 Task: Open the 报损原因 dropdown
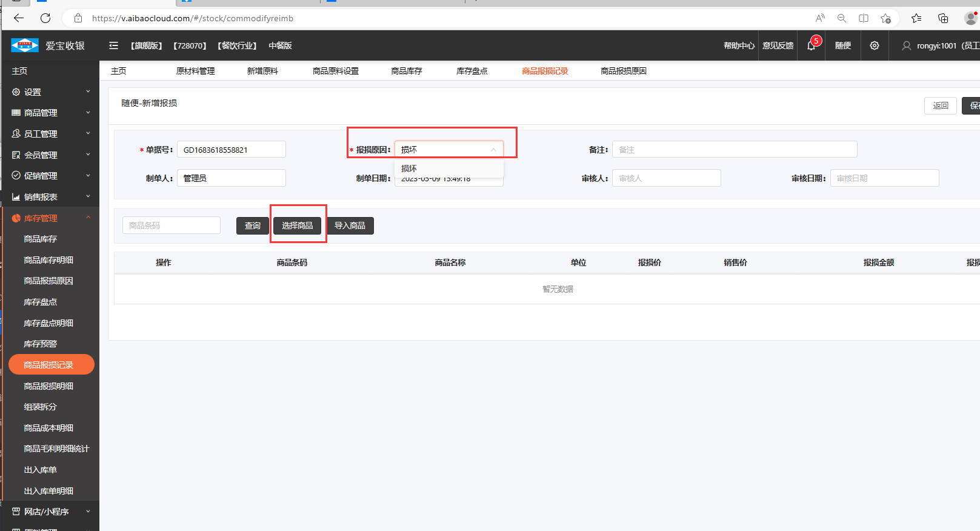(x=448, y=150)
